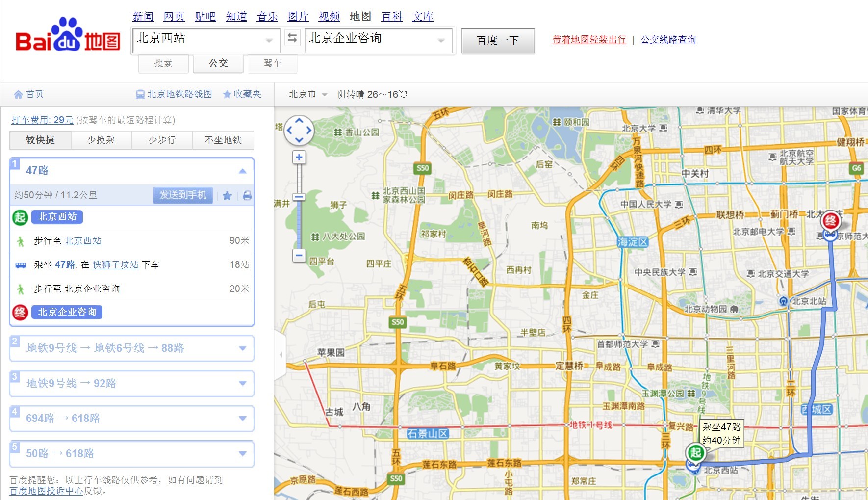Collapse the left sidebar panel with the arrow handle
868x500 pixels.
click(x=281, y=354)
